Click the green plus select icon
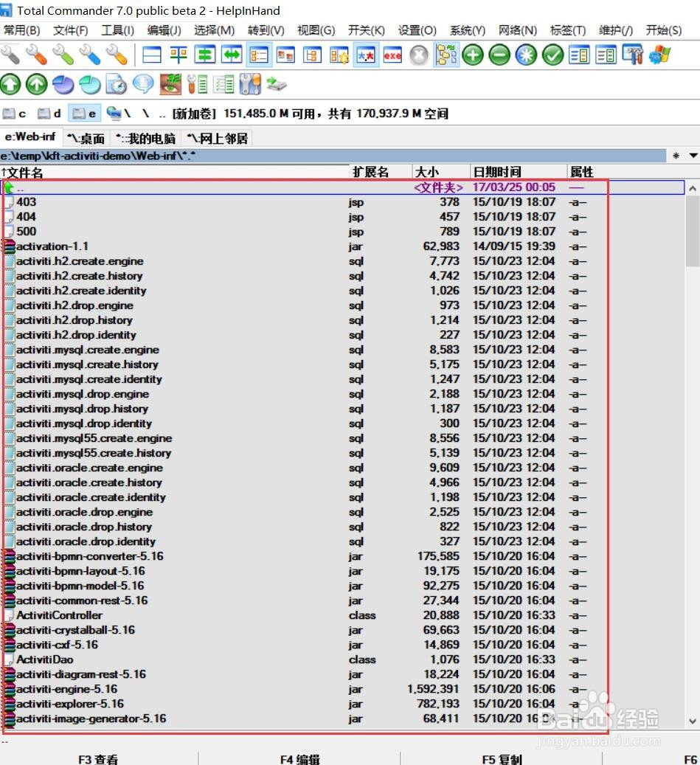This screenshot has height=765, width=700. [x=473, y=55]
